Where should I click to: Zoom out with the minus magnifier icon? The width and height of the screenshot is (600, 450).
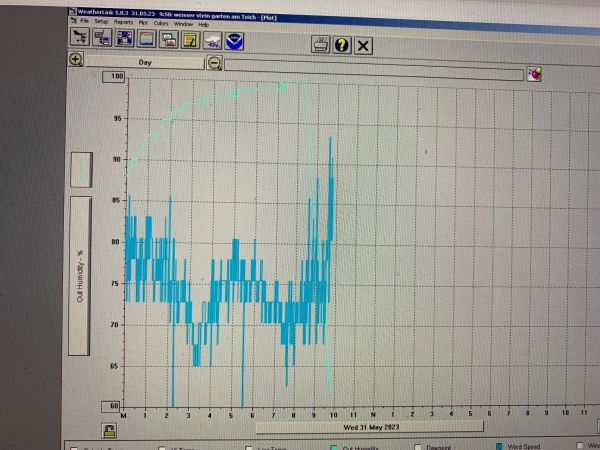[x=215, y=63]
